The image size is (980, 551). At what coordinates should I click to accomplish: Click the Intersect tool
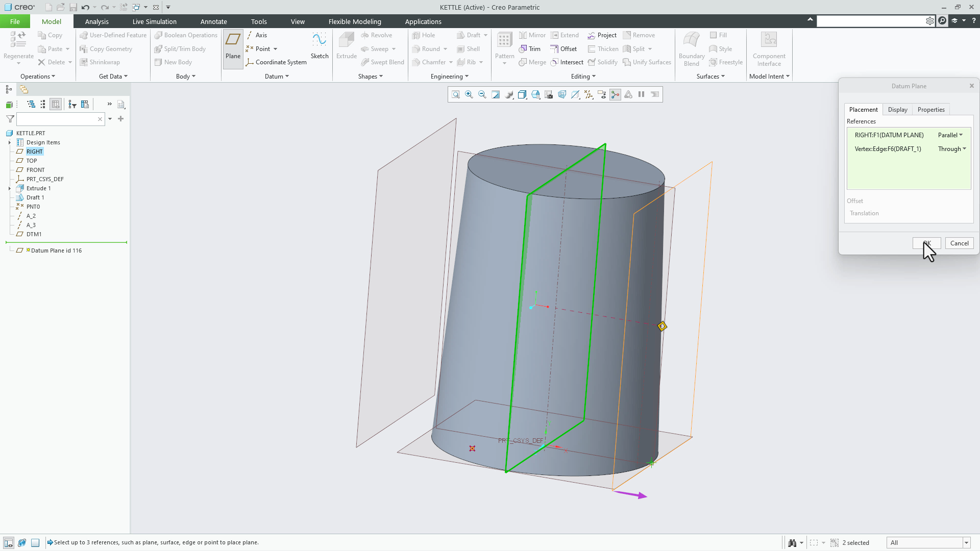coord(567,62)
